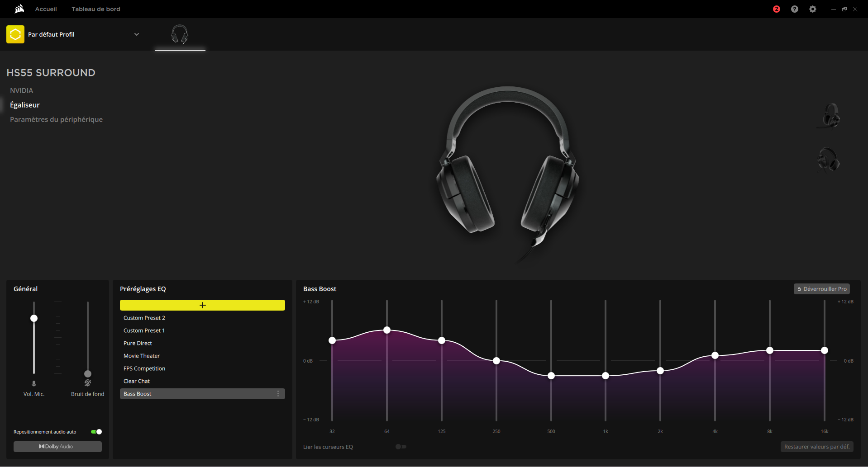Click the 64 Hz EQ slider handle
Screen dimensions: 868x467
pyautogui.click(x=387, y=330)
